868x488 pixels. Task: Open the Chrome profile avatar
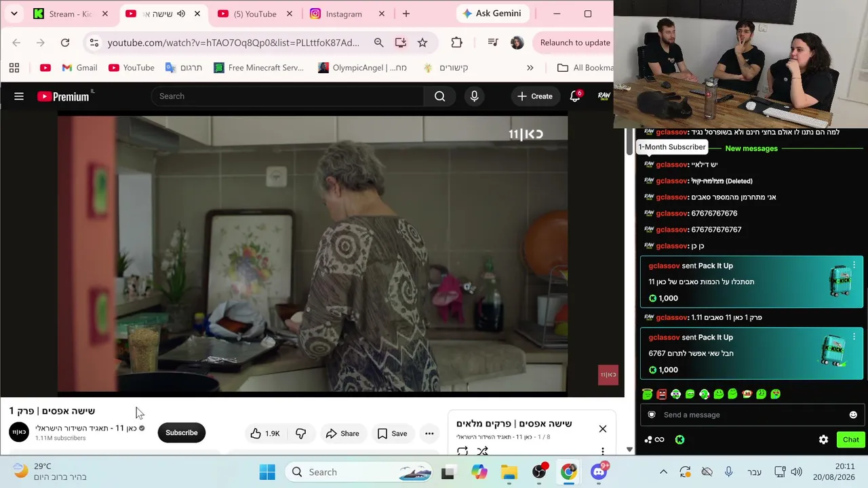click(517, 43)
